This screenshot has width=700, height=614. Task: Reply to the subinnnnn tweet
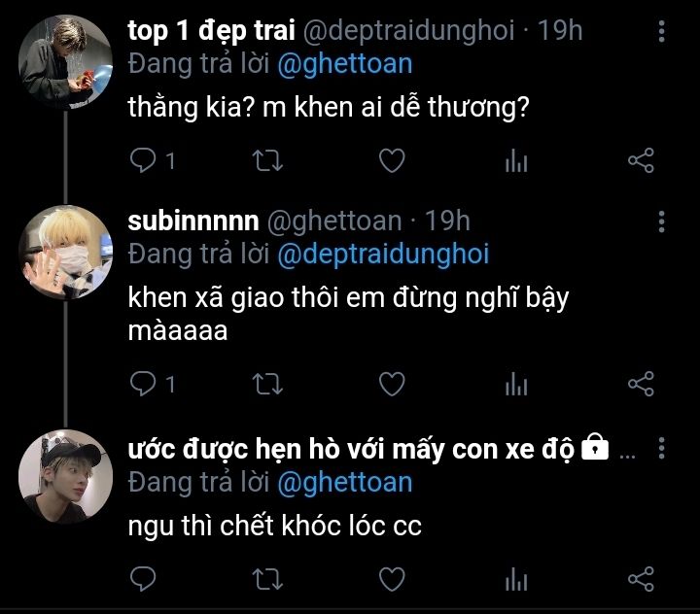(143, 384)
